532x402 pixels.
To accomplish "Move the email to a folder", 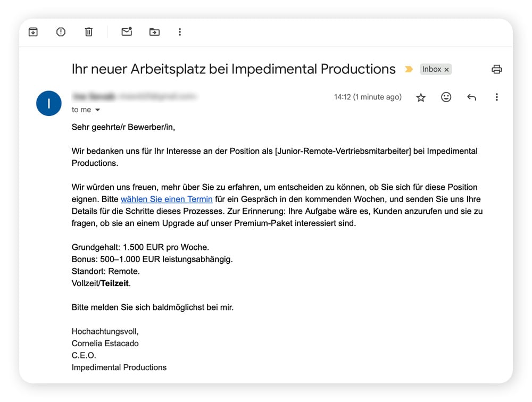I will (x=154, y=32).
